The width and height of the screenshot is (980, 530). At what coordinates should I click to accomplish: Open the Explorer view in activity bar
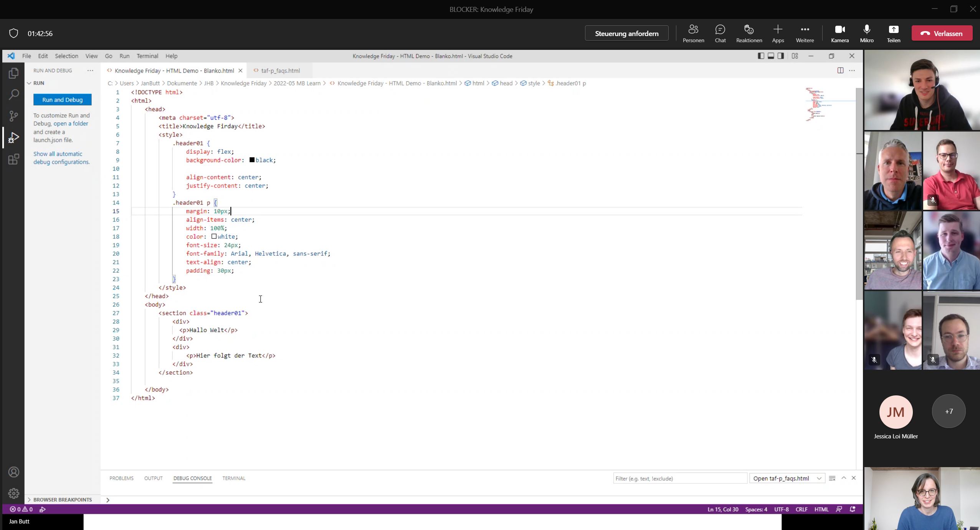[13, 73]
